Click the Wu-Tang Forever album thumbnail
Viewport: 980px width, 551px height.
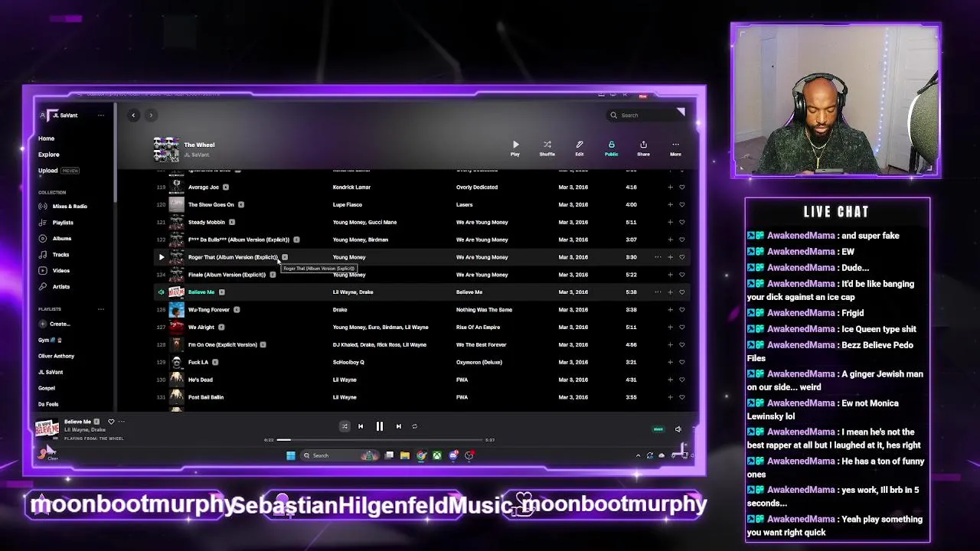tap(176, 309)
